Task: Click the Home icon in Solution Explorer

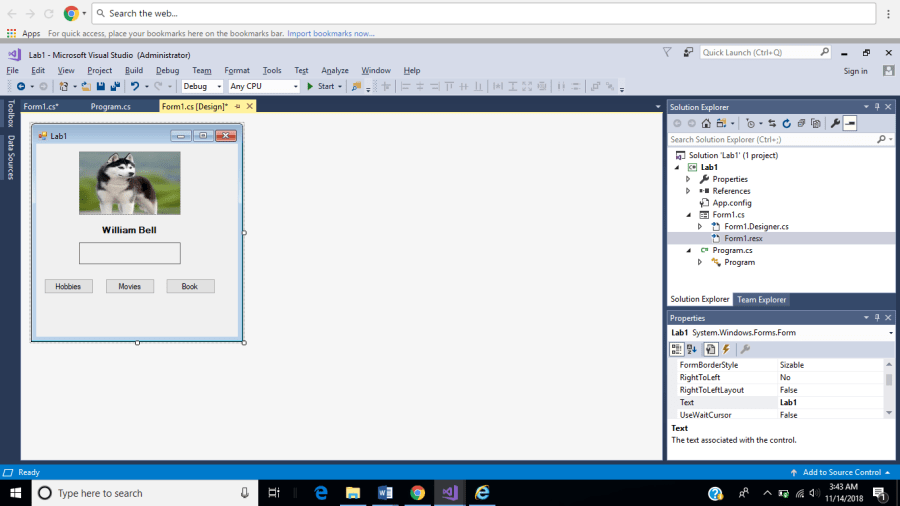Action: click(x=705, y=123)
